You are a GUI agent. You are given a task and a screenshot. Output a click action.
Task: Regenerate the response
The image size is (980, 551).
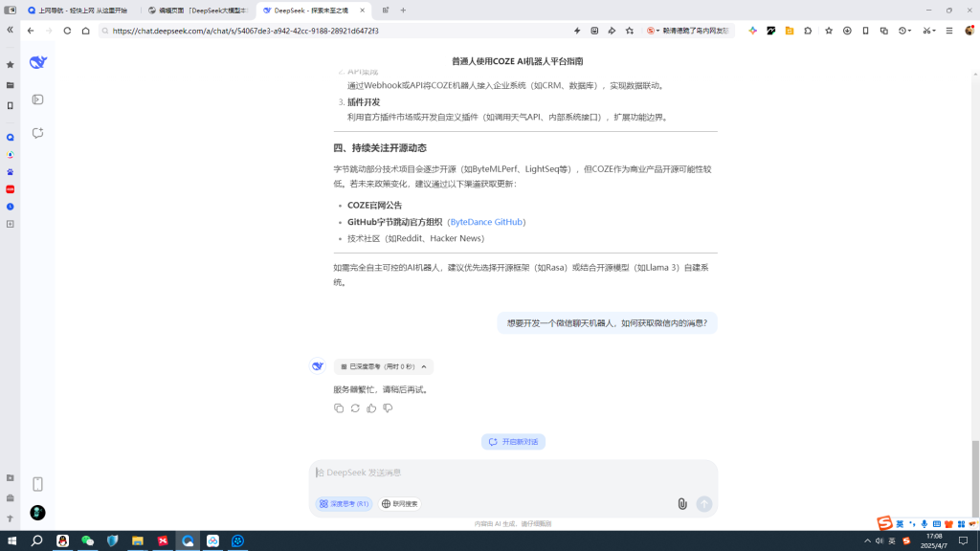(x=355, y=408)
